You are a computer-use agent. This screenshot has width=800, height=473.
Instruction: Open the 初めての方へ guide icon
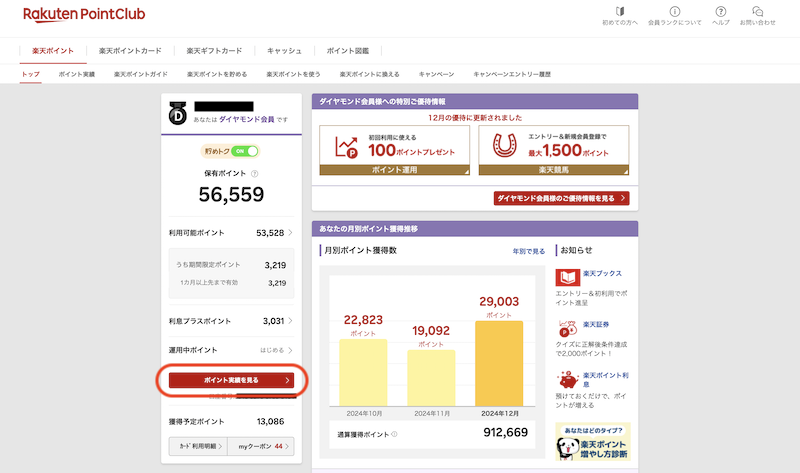620,11
